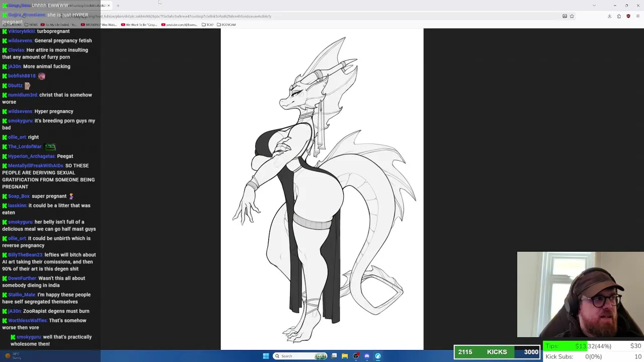
Task: Open the browser extensions menu
Action: point(619,16)
